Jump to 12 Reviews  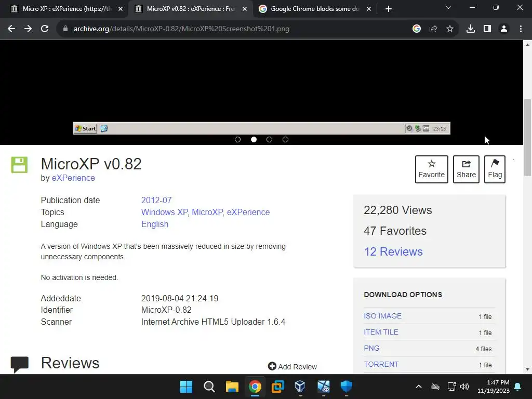pos(393,252)
